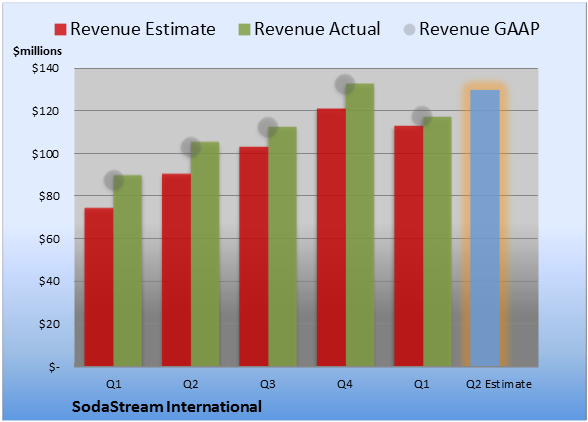Click the Q4 GAAP revenue dot
This screenshot has width=588, height=422.
pyautogui.click(x=345, y=84)
